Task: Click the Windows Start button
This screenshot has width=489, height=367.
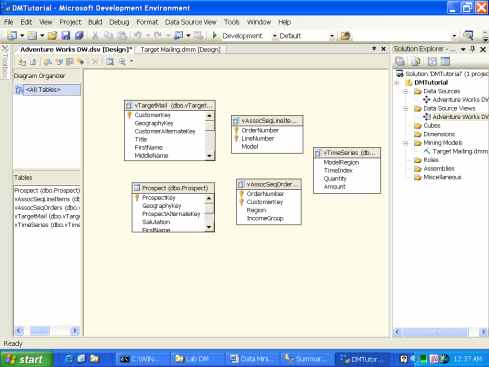Action: pyautogui.click(x=26, y=359)
